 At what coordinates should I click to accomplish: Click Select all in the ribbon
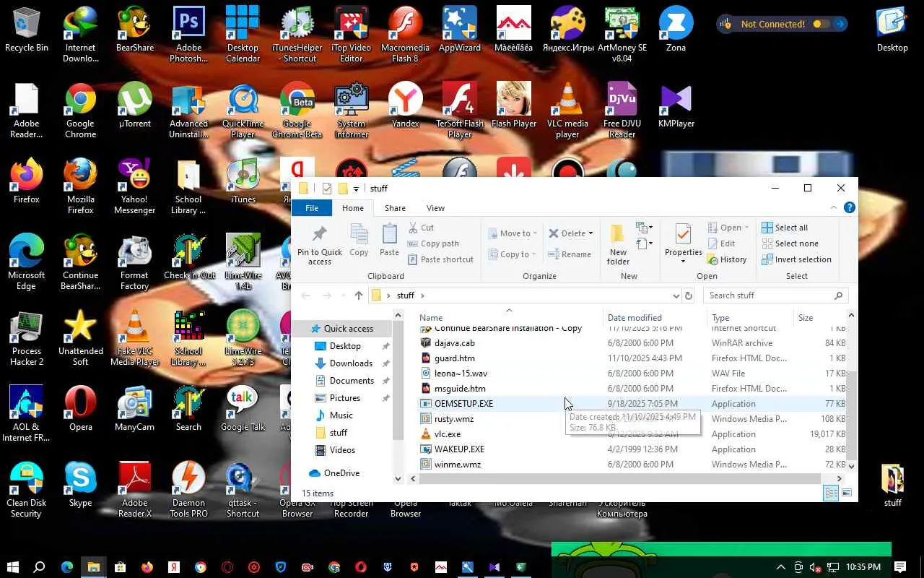[x=785, y=228]
